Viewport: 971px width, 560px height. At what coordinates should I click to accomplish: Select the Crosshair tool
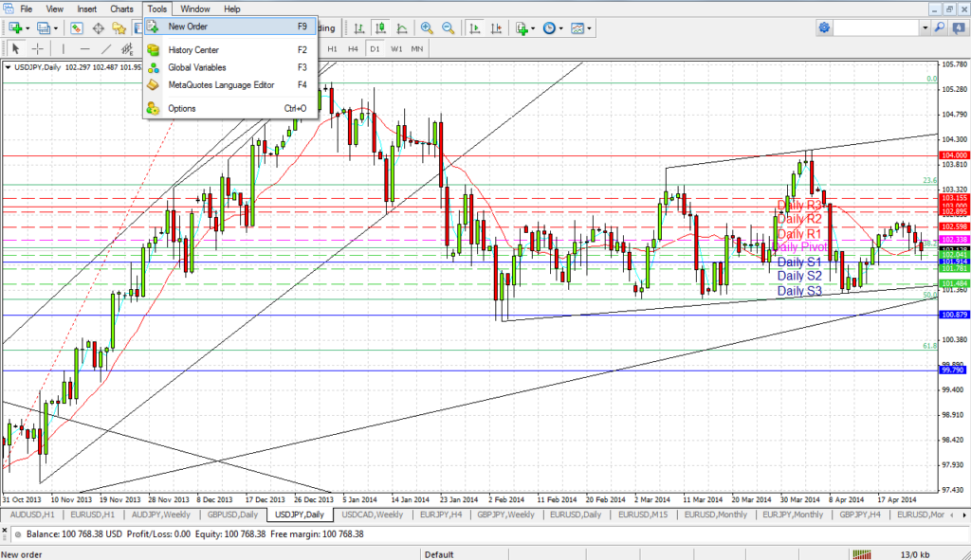(x=37, y=48)
